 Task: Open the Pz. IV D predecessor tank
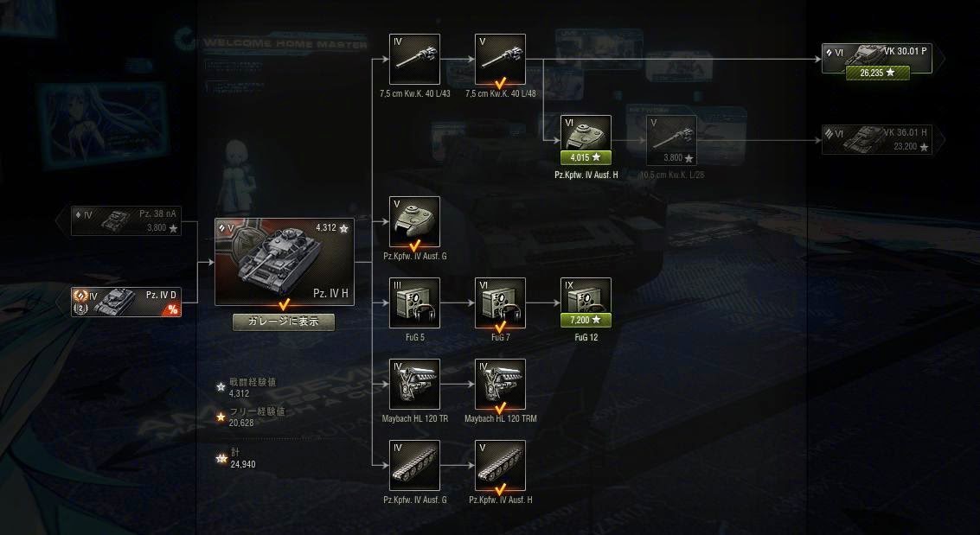(x=126, y=303)
